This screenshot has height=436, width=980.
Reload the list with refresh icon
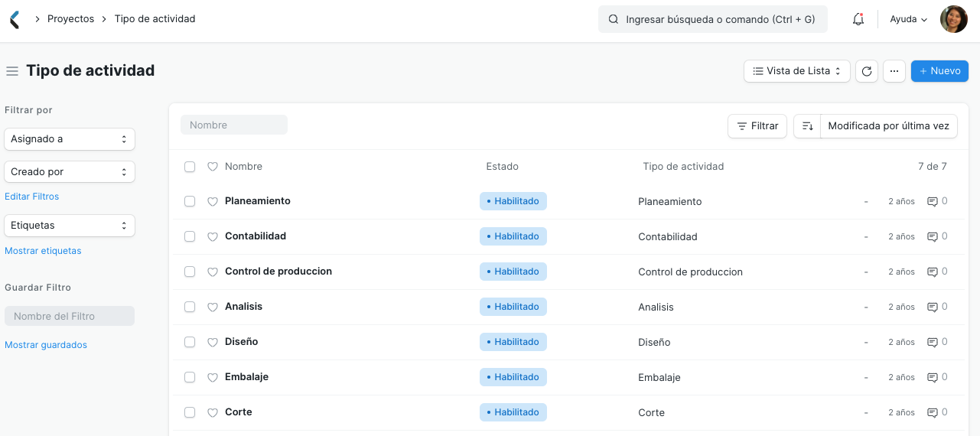click(x=867, y=71)
